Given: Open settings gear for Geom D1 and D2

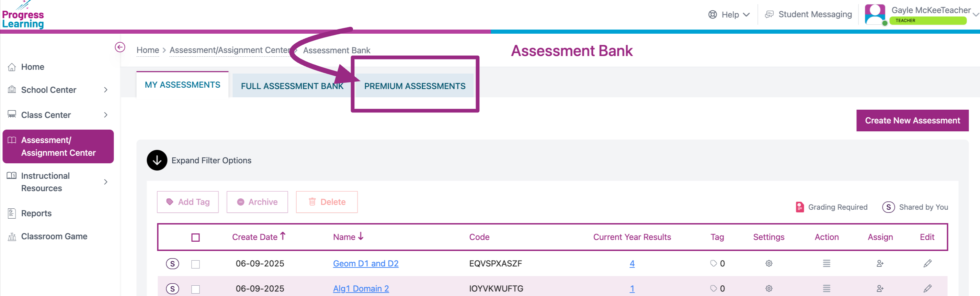Looking at the screenshot, I should click(x=769, y=263).
